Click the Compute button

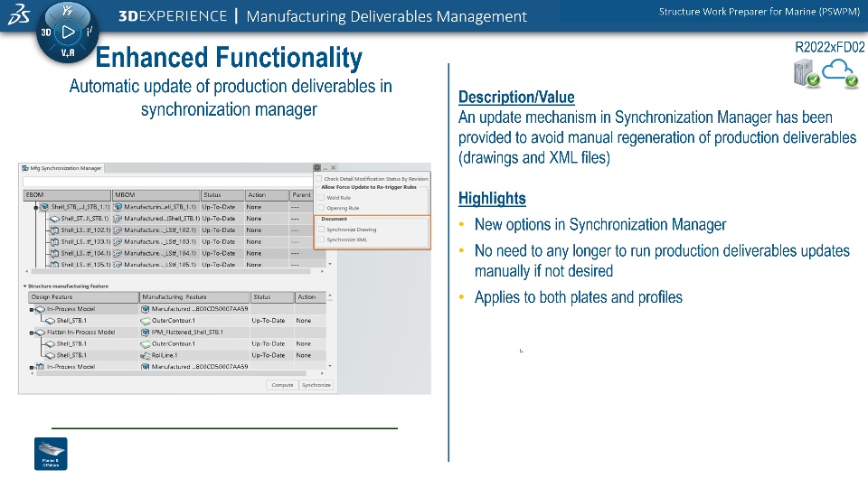282,385
